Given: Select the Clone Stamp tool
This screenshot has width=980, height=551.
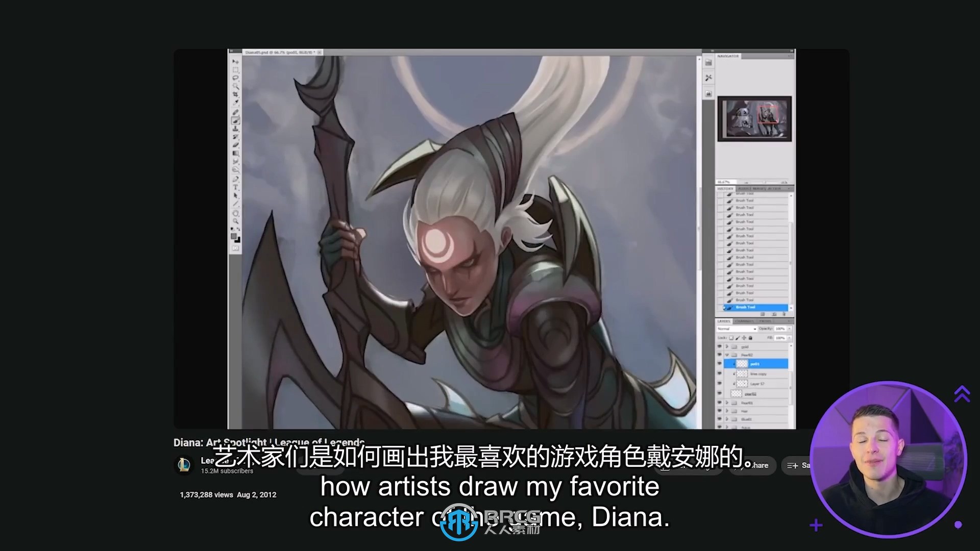Looking at the screenshot, I should click(236, 129).
